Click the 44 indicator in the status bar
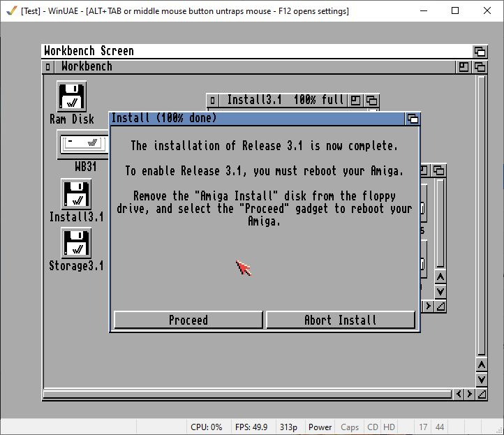 439,427
